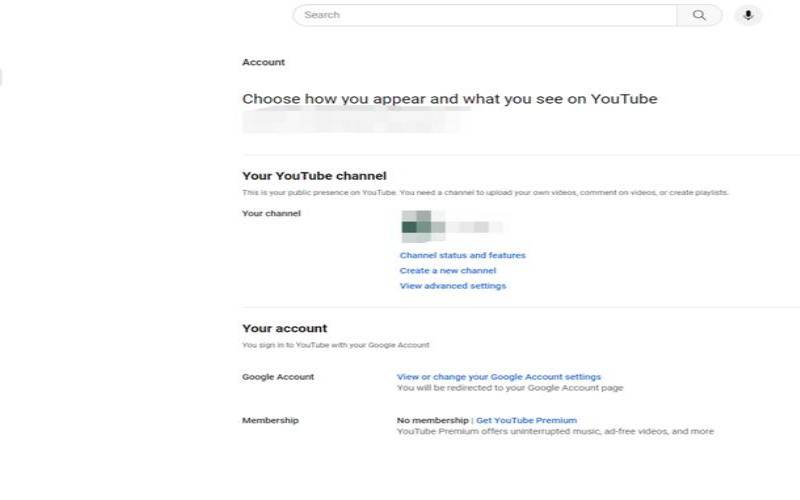Click the magnifying glass search button

[x=699, y=15]
